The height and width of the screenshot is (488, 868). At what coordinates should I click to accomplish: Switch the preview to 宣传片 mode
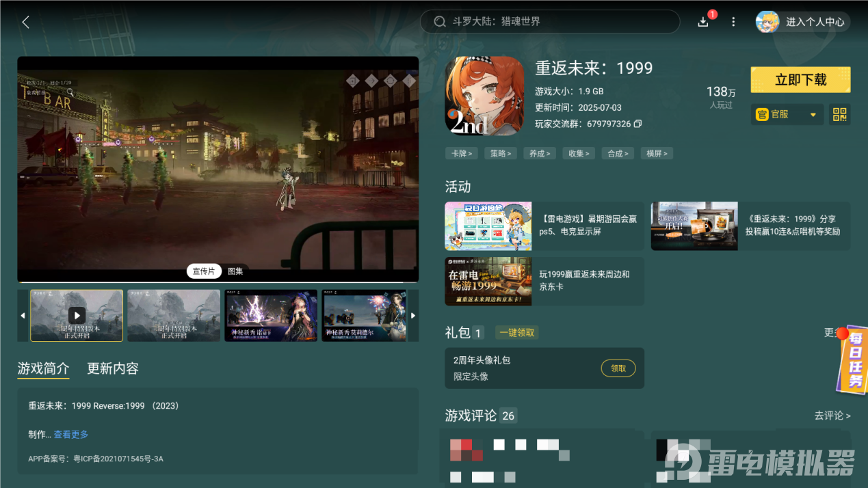(204, 271)
